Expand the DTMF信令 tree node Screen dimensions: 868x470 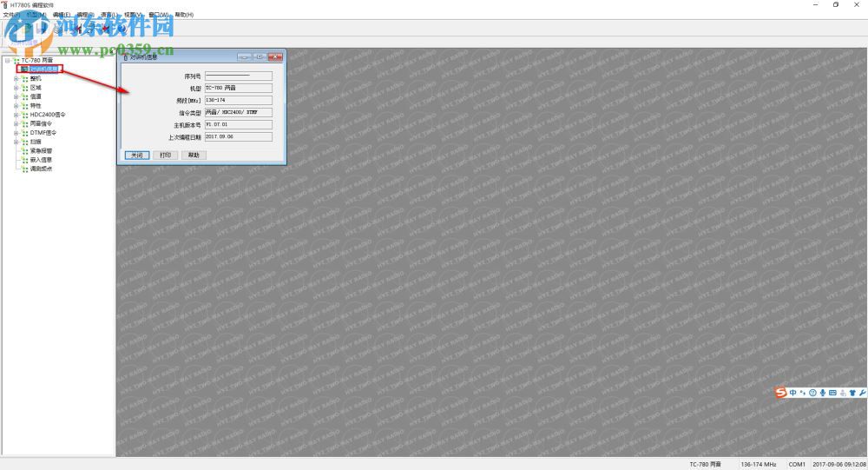point(16,132)
